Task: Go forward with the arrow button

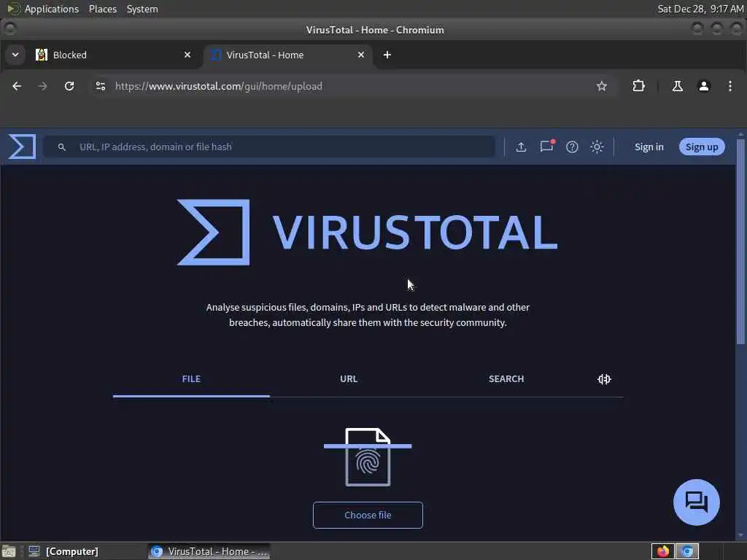Action: pos(42,86)
